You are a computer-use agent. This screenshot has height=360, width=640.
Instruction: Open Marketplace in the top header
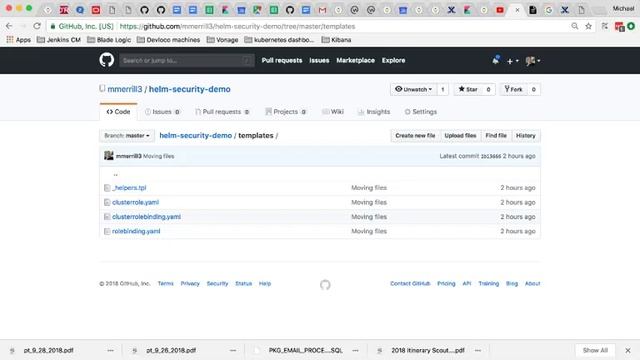[x=356, y=60]
